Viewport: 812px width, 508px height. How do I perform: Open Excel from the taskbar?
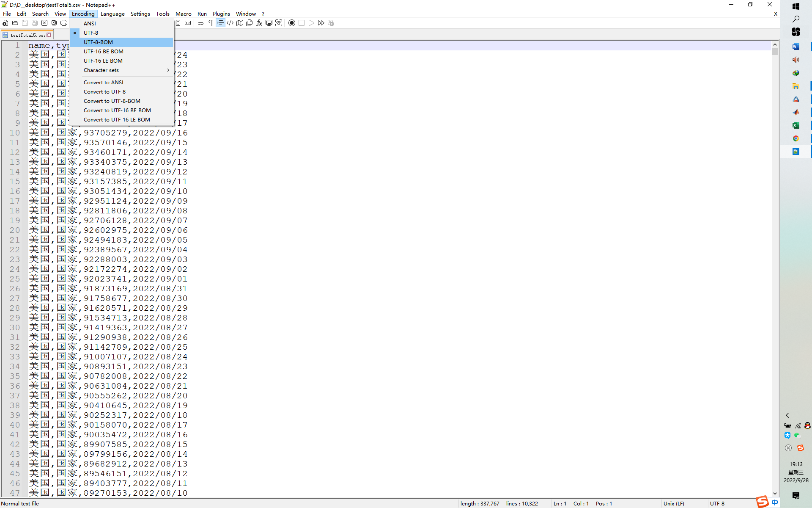click(x=796, y=125)
